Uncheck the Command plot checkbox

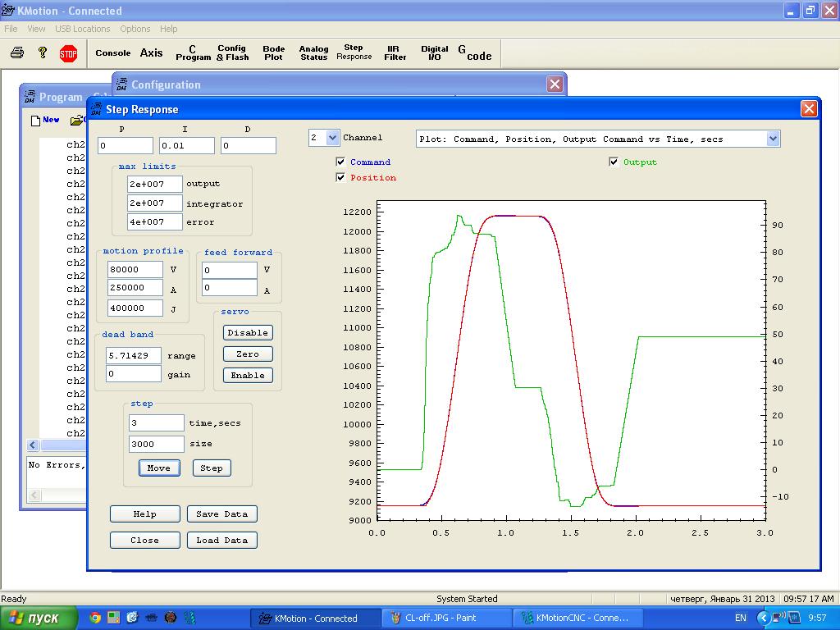click(x=341, y=162)
